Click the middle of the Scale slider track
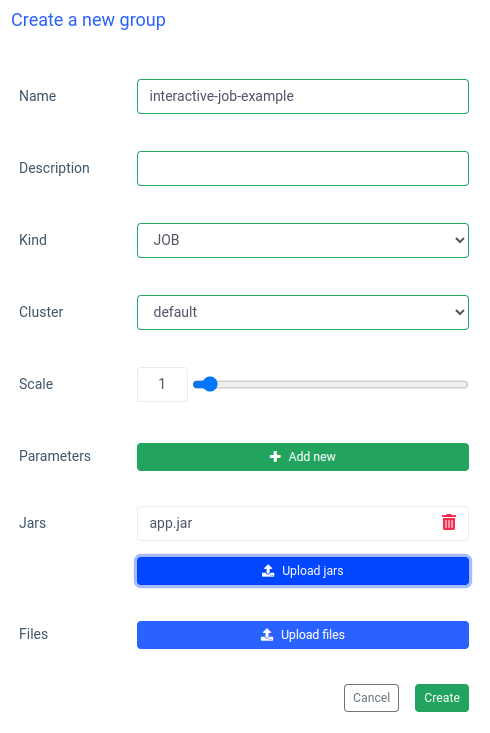Screen dimensions: 490x733 pos(331,384)
